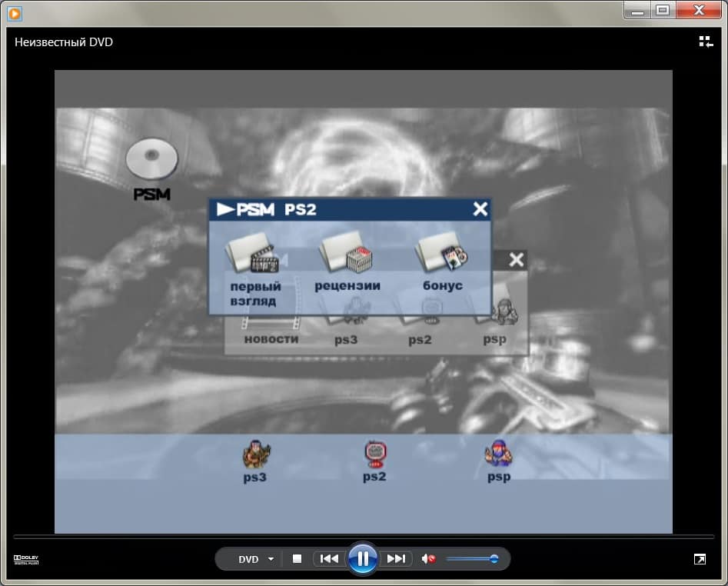Maximize the media player window
This screenshot has width=728, height=586.
(x=663, y=10)
